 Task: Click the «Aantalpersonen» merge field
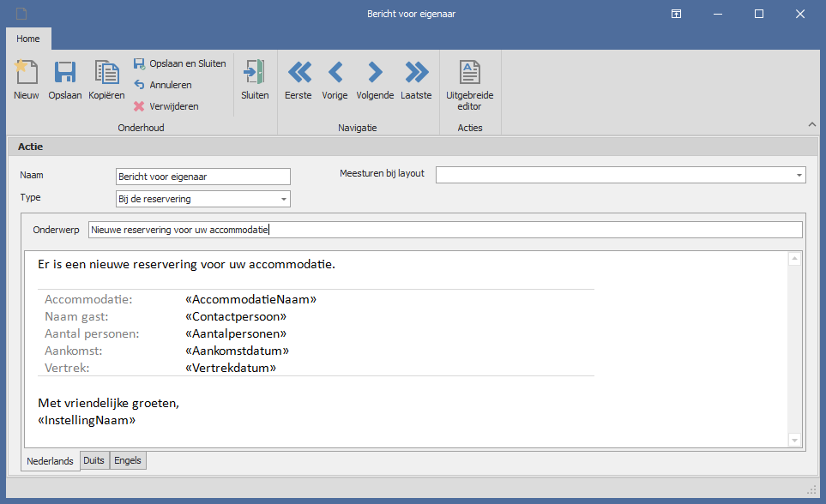[236, 333]
